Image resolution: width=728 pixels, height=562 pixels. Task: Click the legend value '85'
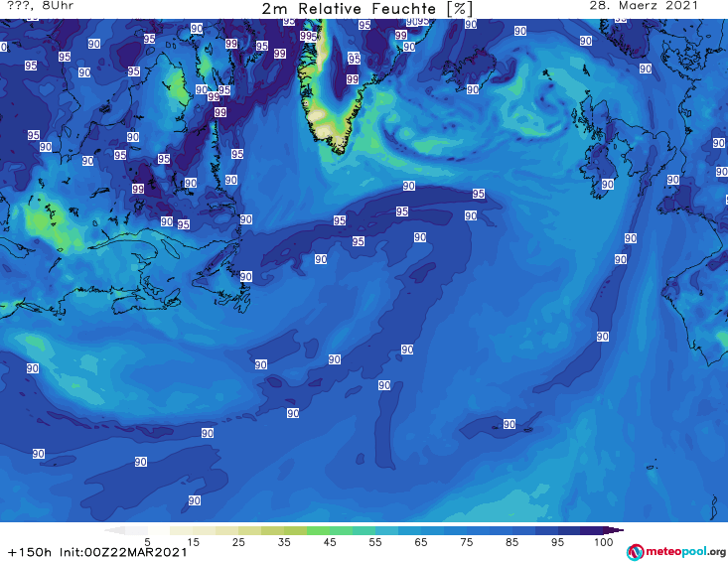[x=511, y=542]
